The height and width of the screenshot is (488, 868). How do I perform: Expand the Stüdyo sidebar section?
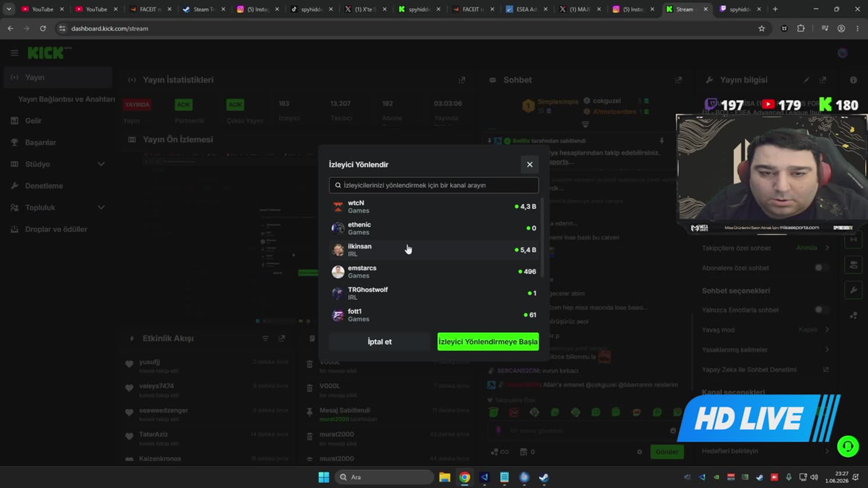[58, 164]
